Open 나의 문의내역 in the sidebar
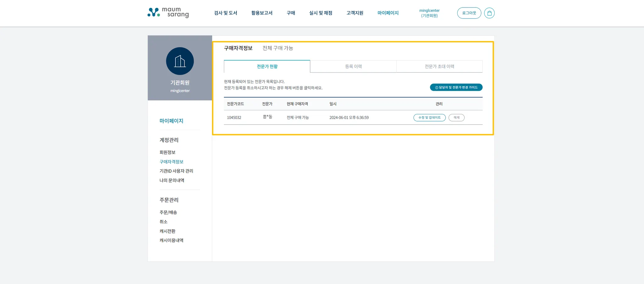 point(172,180)
